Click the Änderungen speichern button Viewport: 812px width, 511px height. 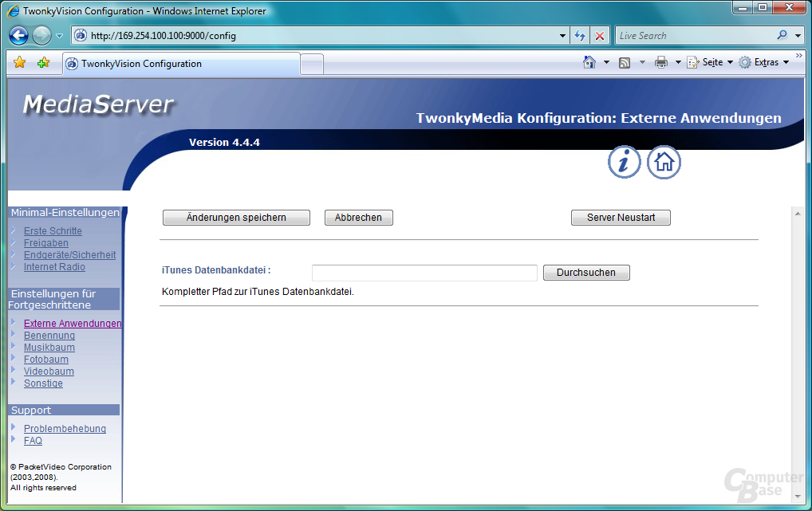tap(236, 218)
